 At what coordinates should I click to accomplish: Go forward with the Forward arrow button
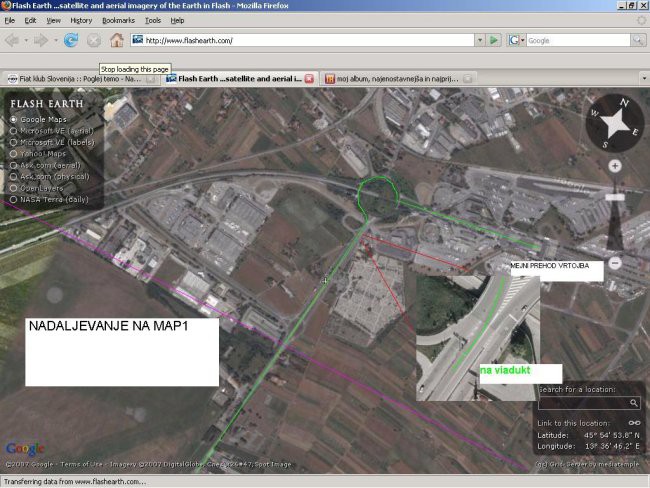tap(41, 41)
